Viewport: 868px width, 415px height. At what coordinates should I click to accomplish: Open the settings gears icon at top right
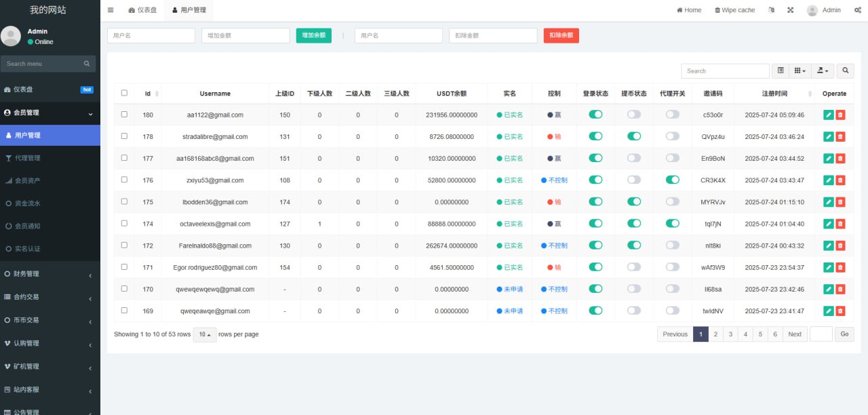point(858,10)
